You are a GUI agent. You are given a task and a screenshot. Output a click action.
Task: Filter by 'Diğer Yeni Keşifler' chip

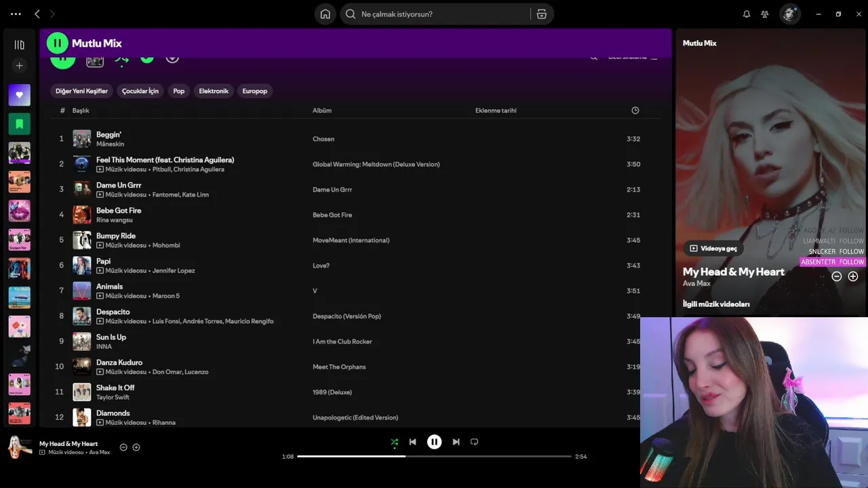tap(81, 91)
